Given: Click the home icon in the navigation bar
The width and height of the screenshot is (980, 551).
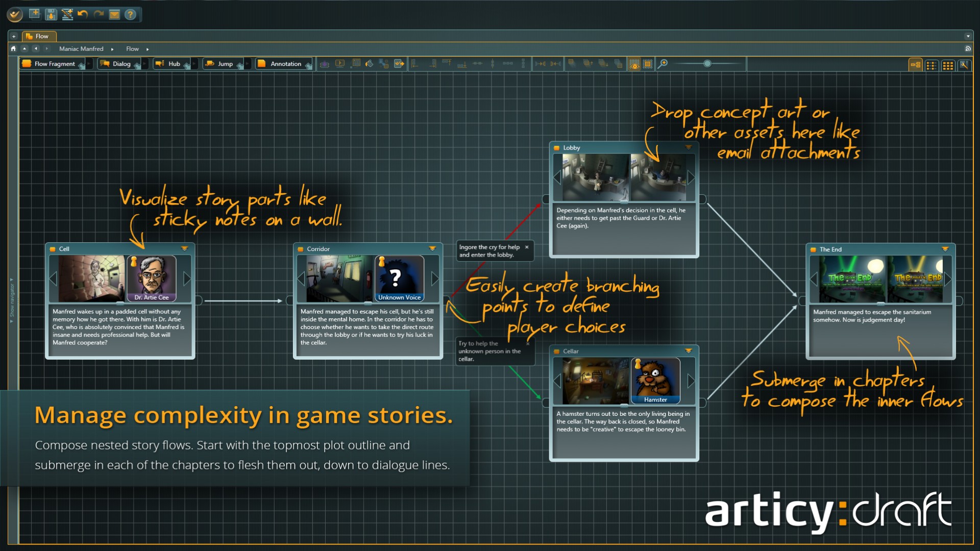Looking at the screenshot, I should [x=13, y=48].
